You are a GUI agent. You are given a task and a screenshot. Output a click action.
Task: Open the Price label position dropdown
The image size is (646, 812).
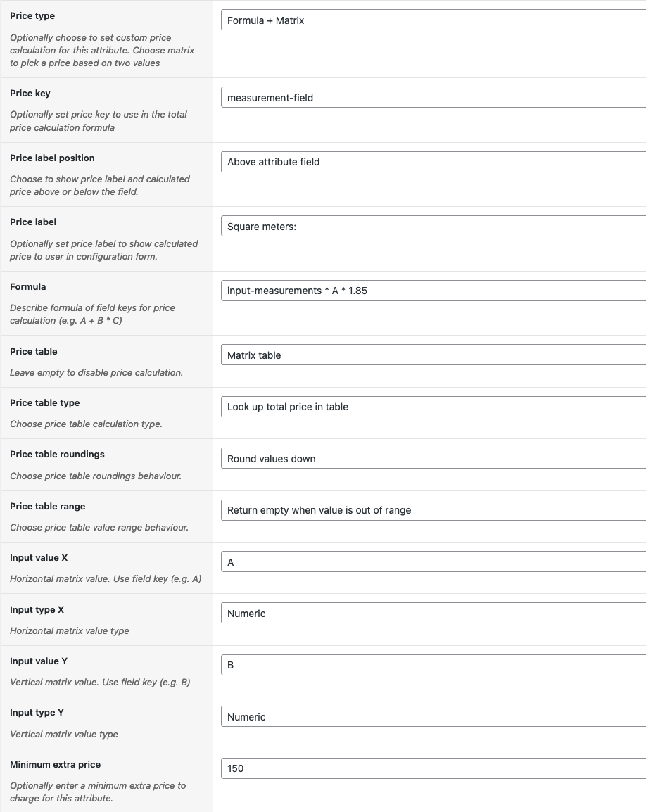click(x=433, y=162)
